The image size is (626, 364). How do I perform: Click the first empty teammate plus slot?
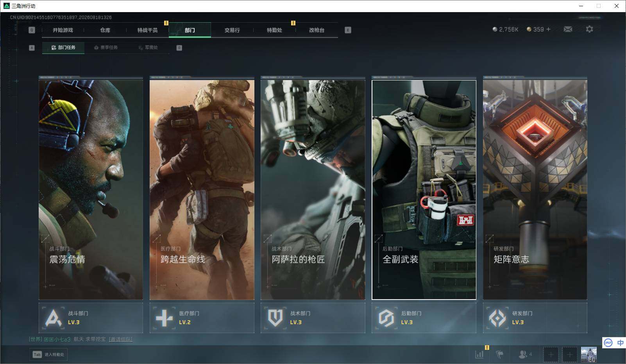pos(551,355)
